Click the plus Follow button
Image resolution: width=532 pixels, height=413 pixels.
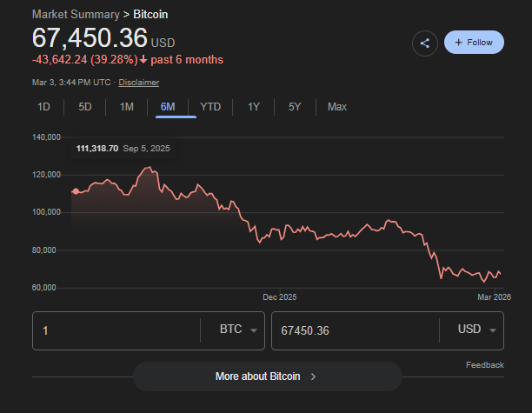(x=473, y=43)
